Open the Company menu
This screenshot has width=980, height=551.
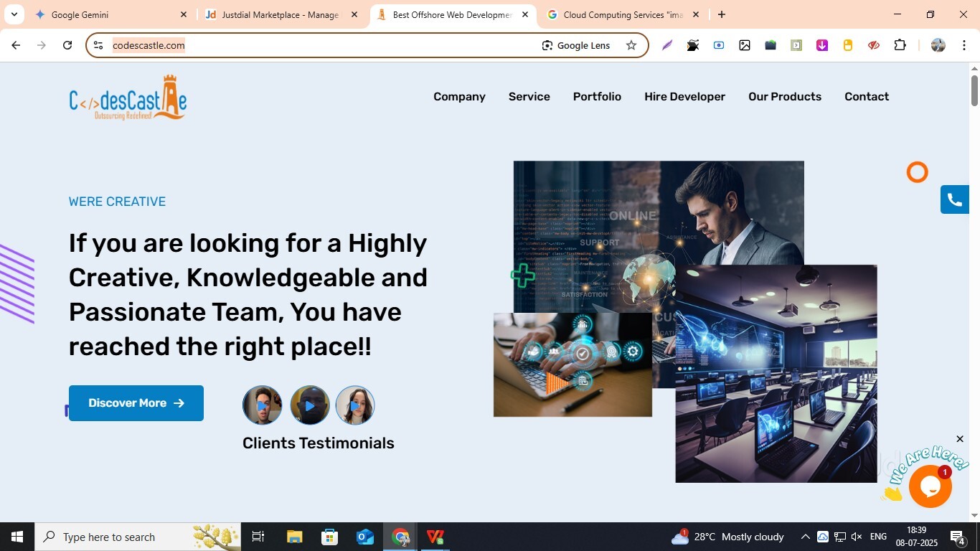click(459, 97)
